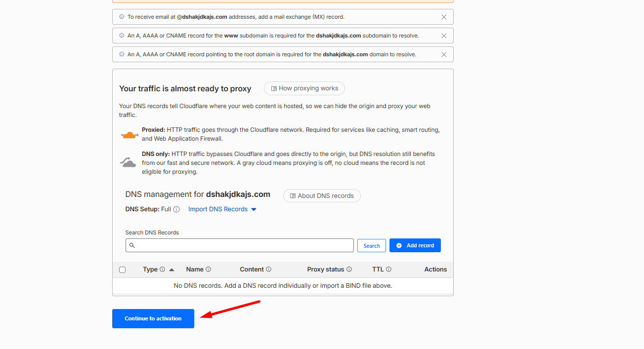
Task: Focus the Search DNS Records field
Action: (x=240, y=245)
